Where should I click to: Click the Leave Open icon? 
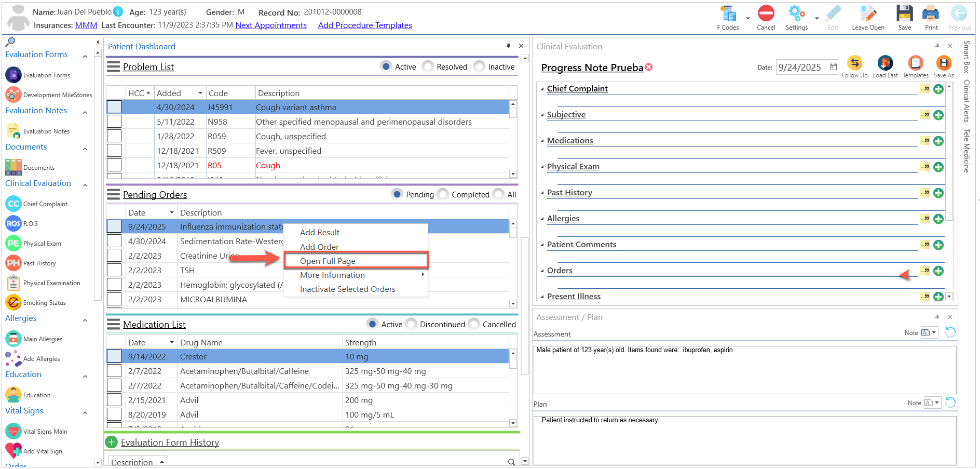point(868,14)
